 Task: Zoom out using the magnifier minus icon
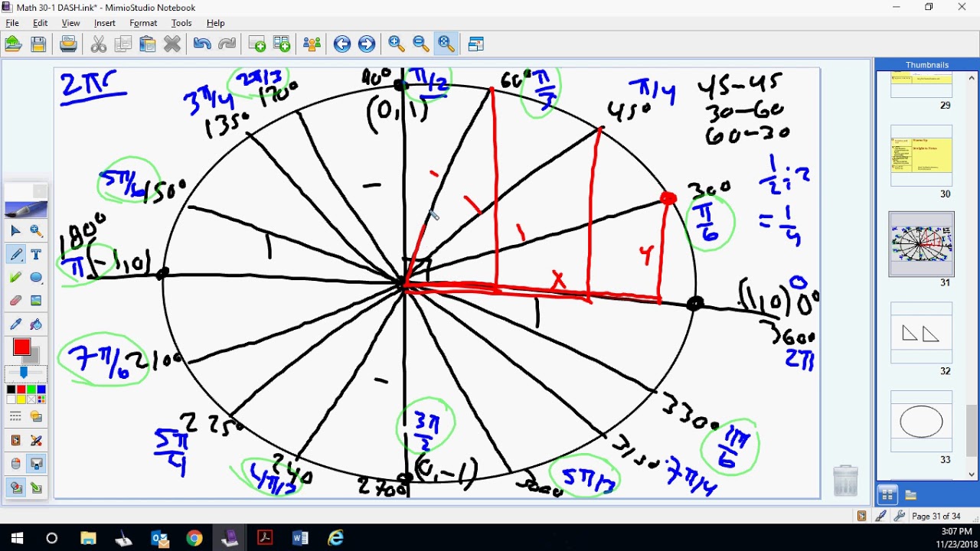point(421,44)
